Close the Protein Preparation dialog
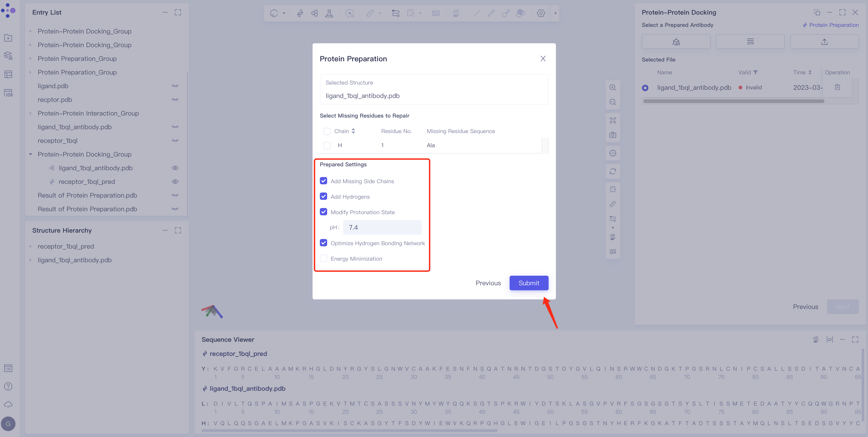This screenshot has width=868, height=437. (543, 59)
